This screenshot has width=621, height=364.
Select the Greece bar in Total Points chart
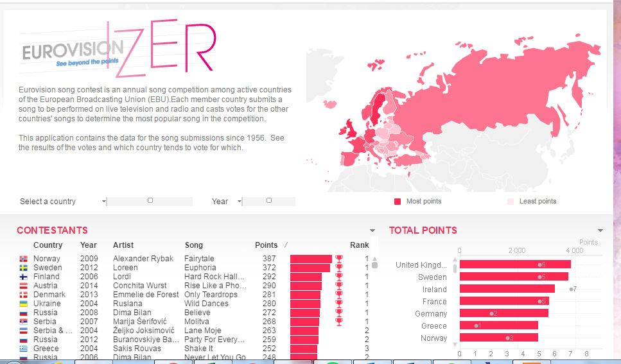(x=498, y=325)
